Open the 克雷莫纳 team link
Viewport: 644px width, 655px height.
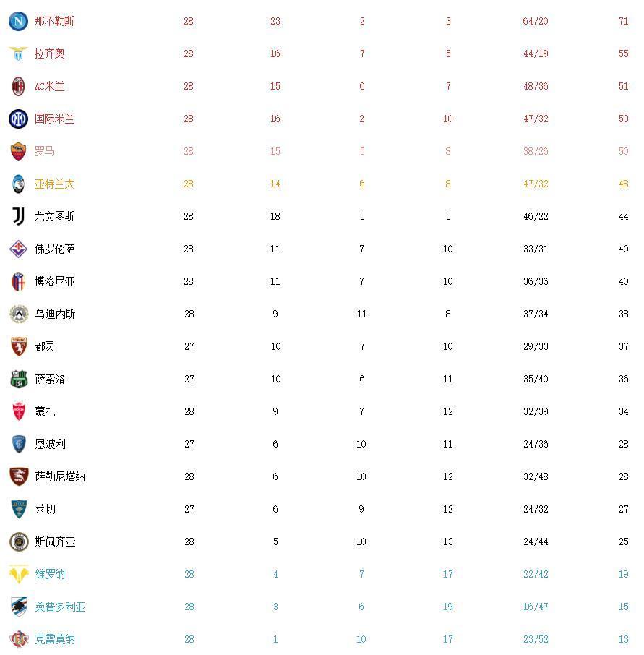[x=54, y=639]
